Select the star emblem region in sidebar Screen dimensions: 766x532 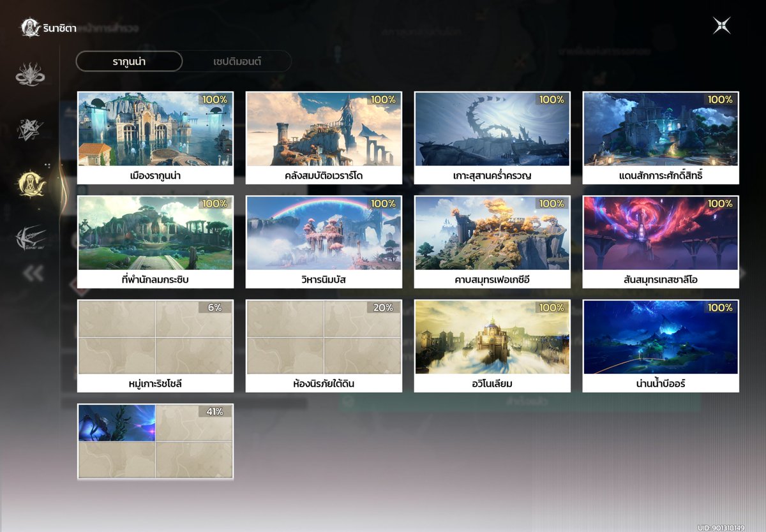click(30, 129)
